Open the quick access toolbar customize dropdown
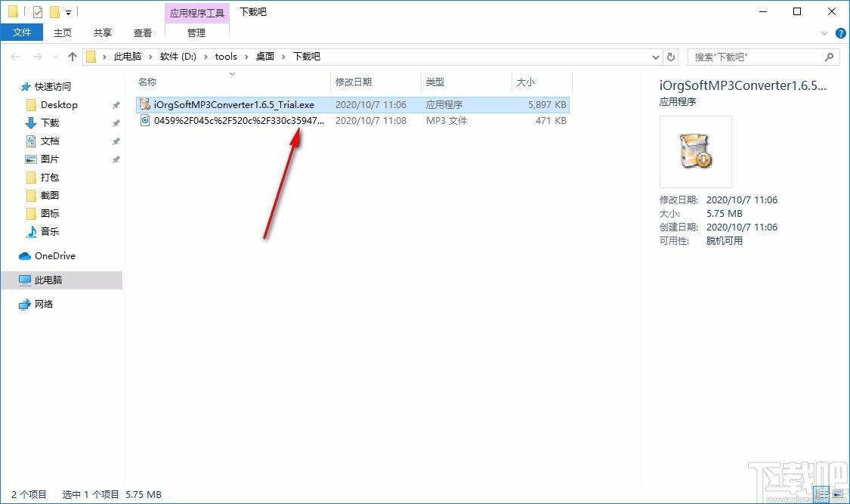The image size is (850, 504). coord(68,12)
